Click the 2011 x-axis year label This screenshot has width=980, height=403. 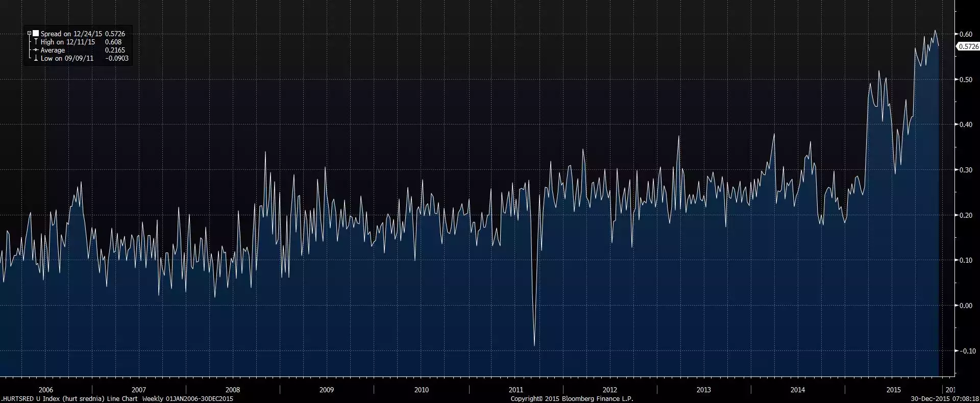516,390
